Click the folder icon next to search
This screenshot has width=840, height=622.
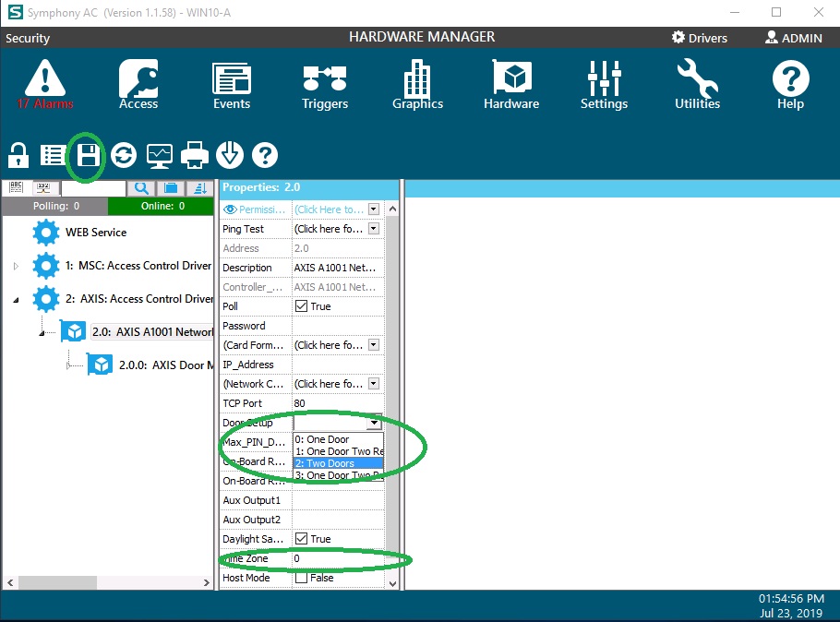[171, 188]
